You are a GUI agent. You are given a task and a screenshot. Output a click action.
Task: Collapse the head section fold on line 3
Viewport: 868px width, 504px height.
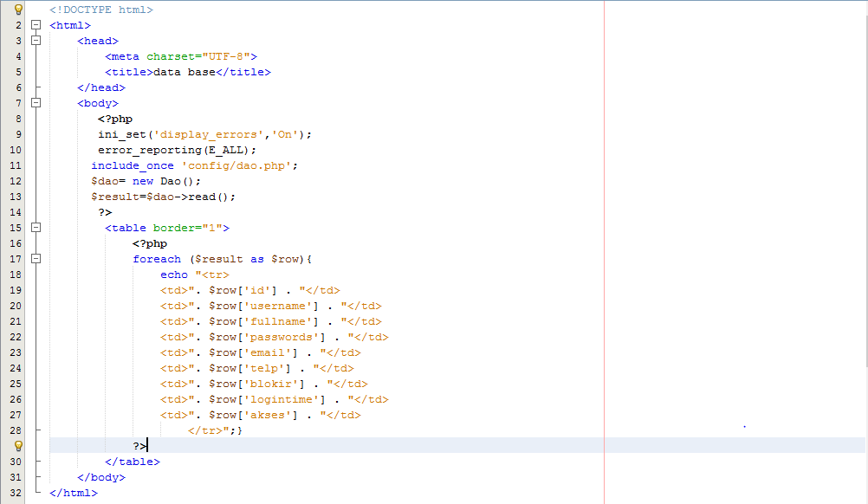click(36, 41)
